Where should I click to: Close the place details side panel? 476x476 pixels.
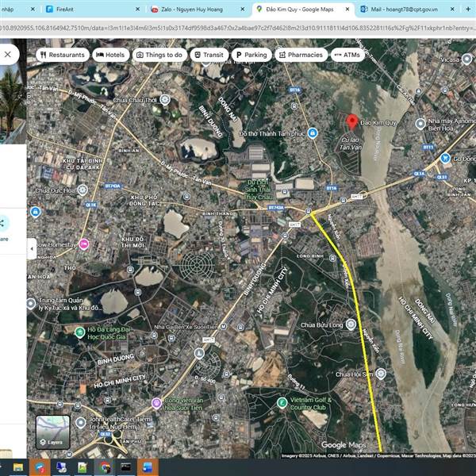(x=8, y=54)
